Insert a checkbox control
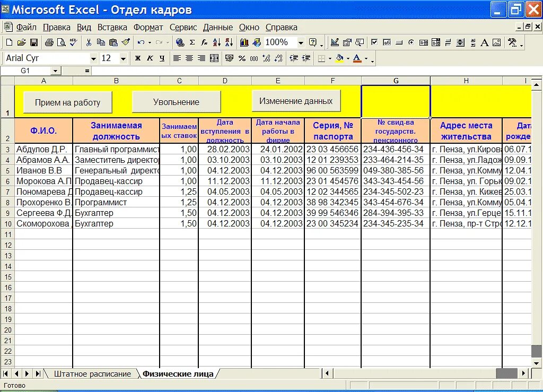Image resolution: width=543 pixels, height=392 pixels. (x=374, y=42)
